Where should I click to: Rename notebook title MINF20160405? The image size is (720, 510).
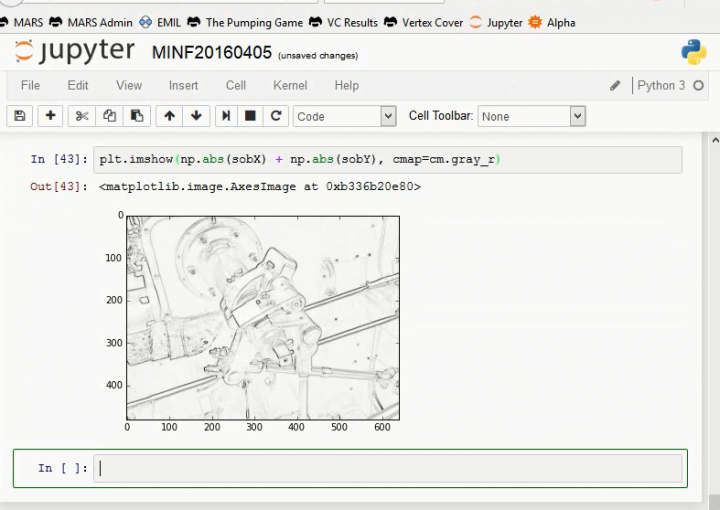pos(212,52)
